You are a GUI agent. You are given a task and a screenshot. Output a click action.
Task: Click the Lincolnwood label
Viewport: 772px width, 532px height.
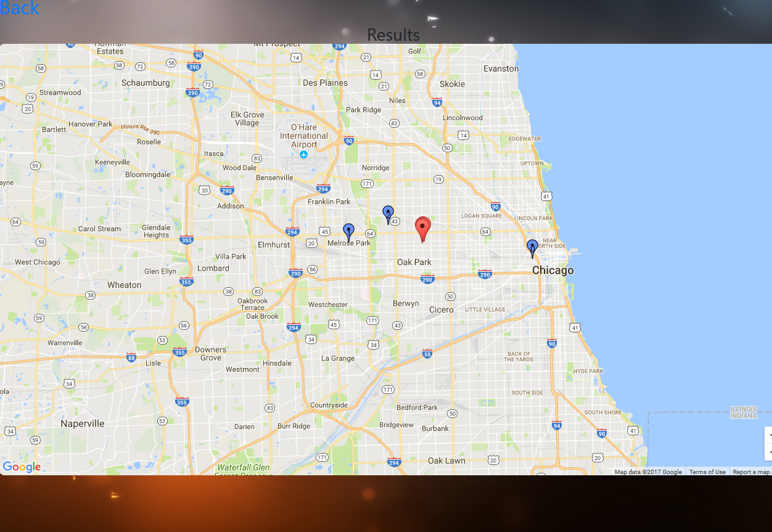click(463, 118)
